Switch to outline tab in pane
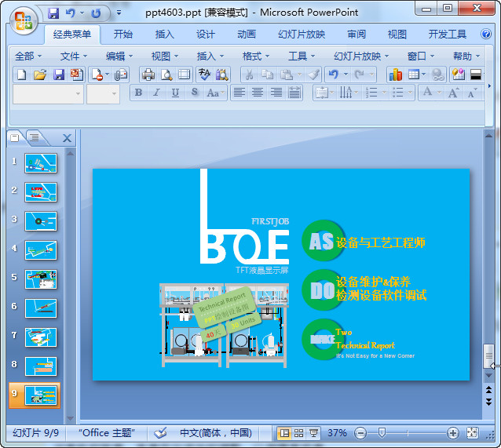Image resolution: width=501 pixels, height=448 pixels. coord(35,138)
